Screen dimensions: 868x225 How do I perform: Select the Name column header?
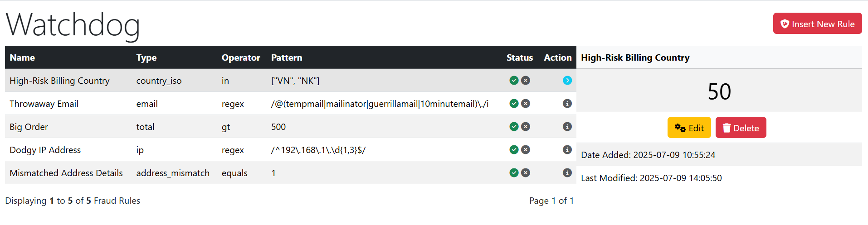[22, 57]
